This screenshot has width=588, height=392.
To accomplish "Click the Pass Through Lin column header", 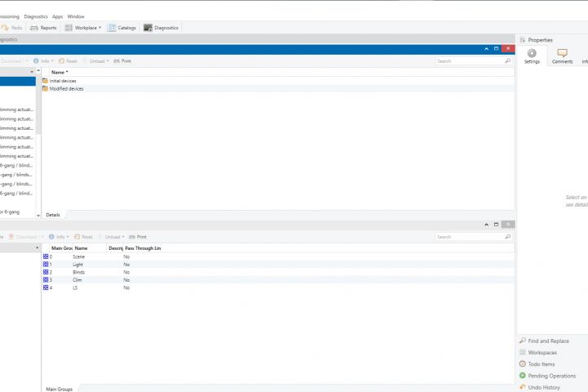I will [x=143, y=248].
